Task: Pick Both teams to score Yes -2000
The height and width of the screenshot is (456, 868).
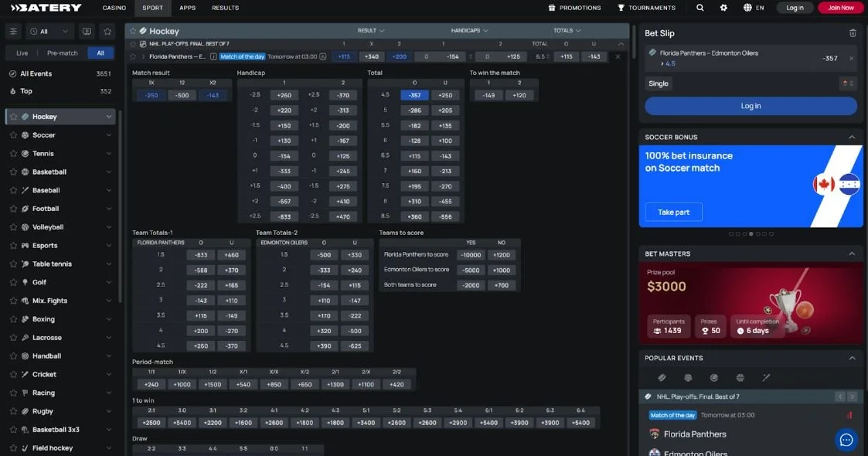Action: tap(471, 285)
